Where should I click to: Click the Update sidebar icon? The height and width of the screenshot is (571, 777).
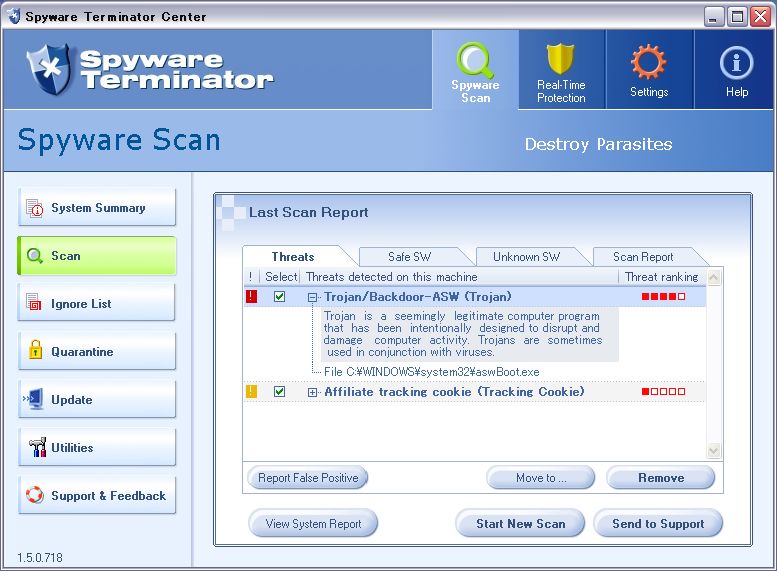tap(35, 400)
